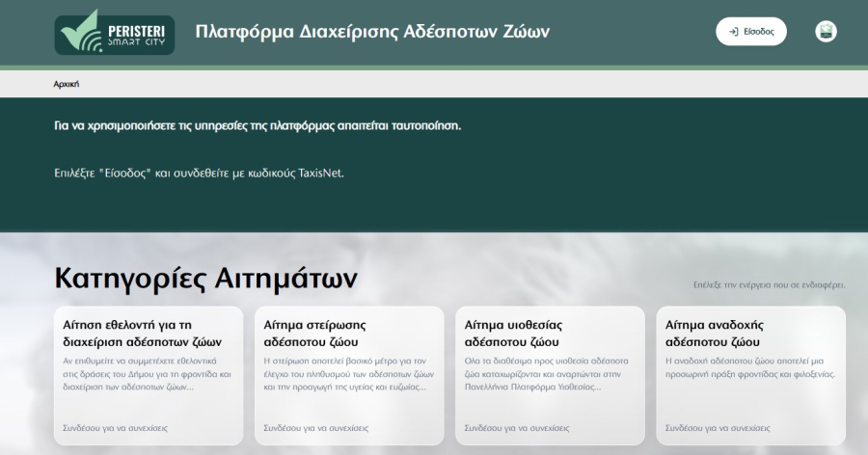
Task: Click the adoption card description text
Action: click(x=548, y=373)
